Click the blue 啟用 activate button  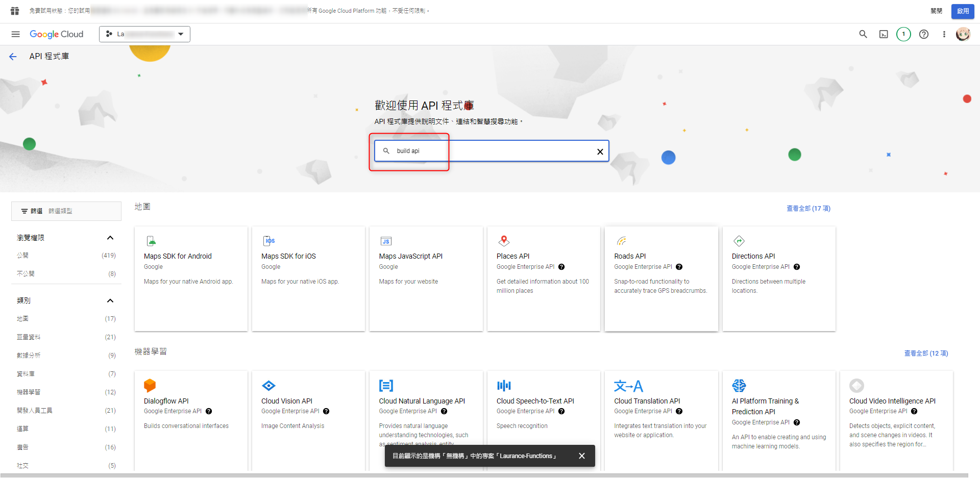coord(963,11)
